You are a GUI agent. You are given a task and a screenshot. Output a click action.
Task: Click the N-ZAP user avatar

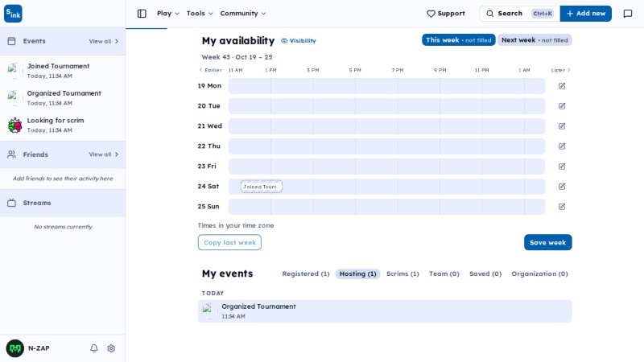[15, 348]
